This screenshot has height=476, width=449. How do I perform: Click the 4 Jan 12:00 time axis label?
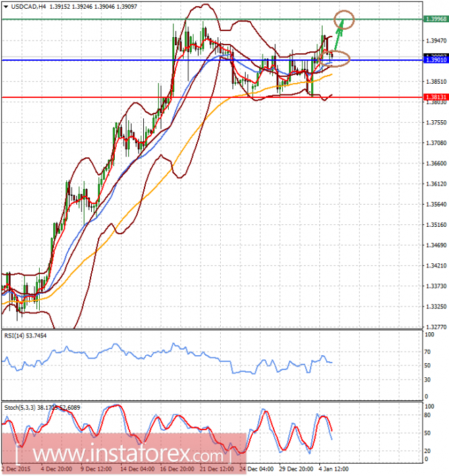pyautogui.click(x=334, y=469)
